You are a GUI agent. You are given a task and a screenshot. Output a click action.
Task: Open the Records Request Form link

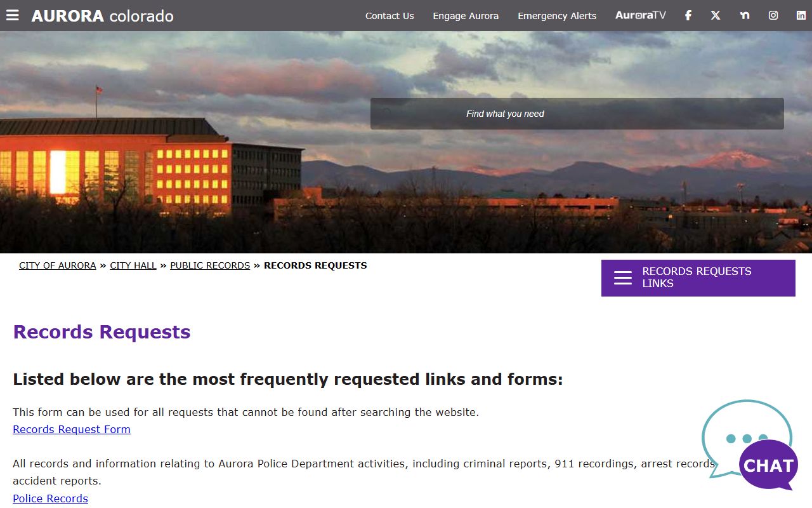click(72, 429)
